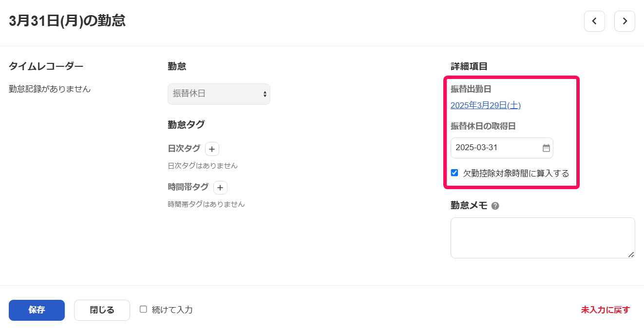Open calendar picker icon in date field
The height and width of the screenshot is (331, 644).
coord(546,148)
